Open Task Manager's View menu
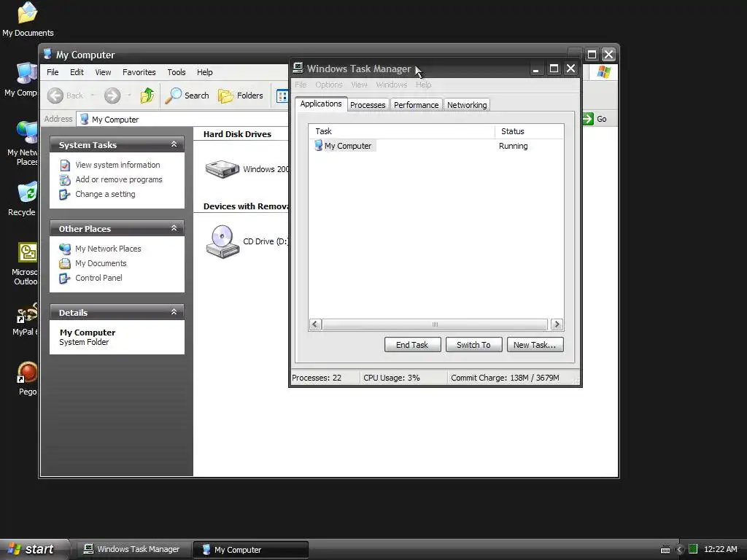747x560 pixels. [x=359, y=85]
